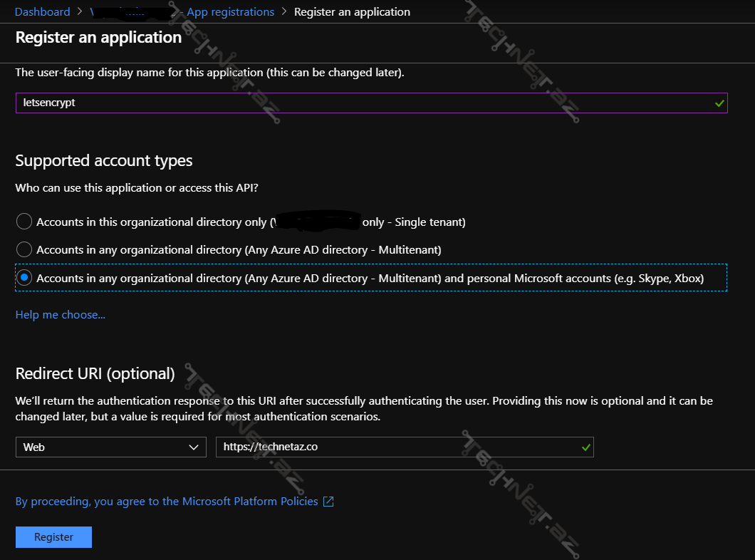The width and height of the screenshot is (755, 560).
Task: Click the breadcrumb chevron right after App registrations
Action: [x=284, y=12]
